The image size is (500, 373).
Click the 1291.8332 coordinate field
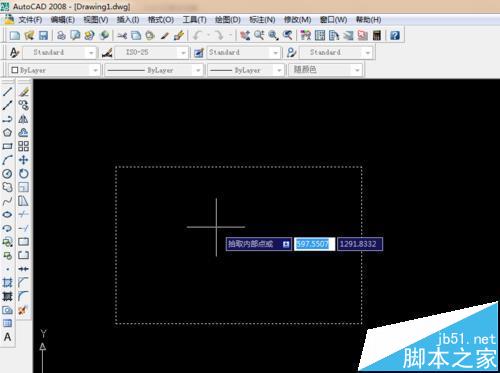click(360, 244)
